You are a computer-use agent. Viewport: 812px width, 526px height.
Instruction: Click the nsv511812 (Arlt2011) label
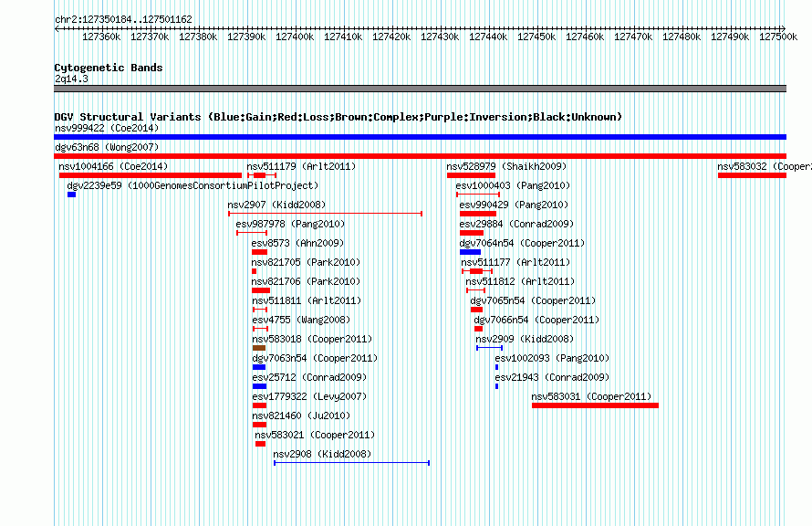[x=520, y=281]
